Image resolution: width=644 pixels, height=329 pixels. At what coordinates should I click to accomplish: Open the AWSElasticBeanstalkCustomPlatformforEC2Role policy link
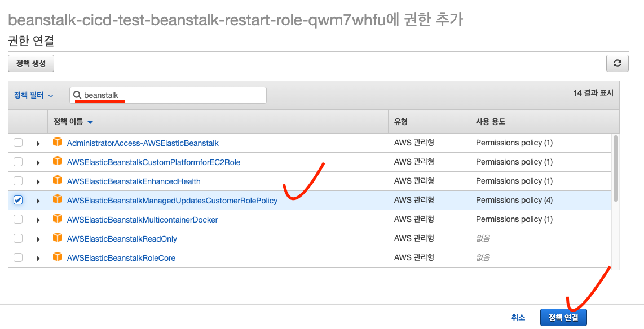(153, 162)
